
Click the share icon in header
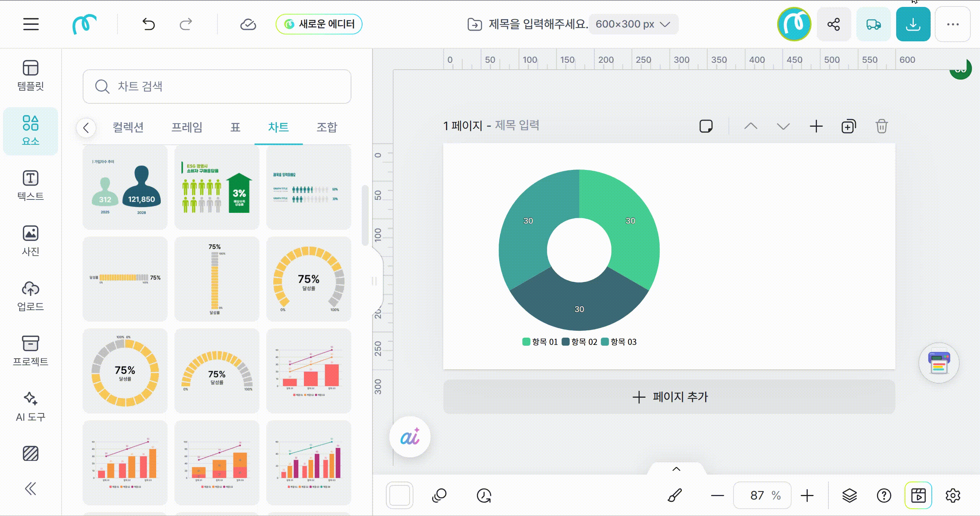coord(833,24)
